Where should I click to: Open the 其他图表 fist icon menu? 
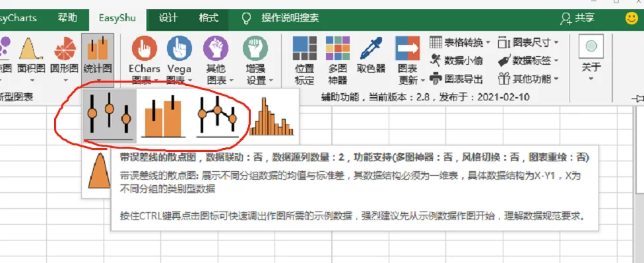point(216,60)
